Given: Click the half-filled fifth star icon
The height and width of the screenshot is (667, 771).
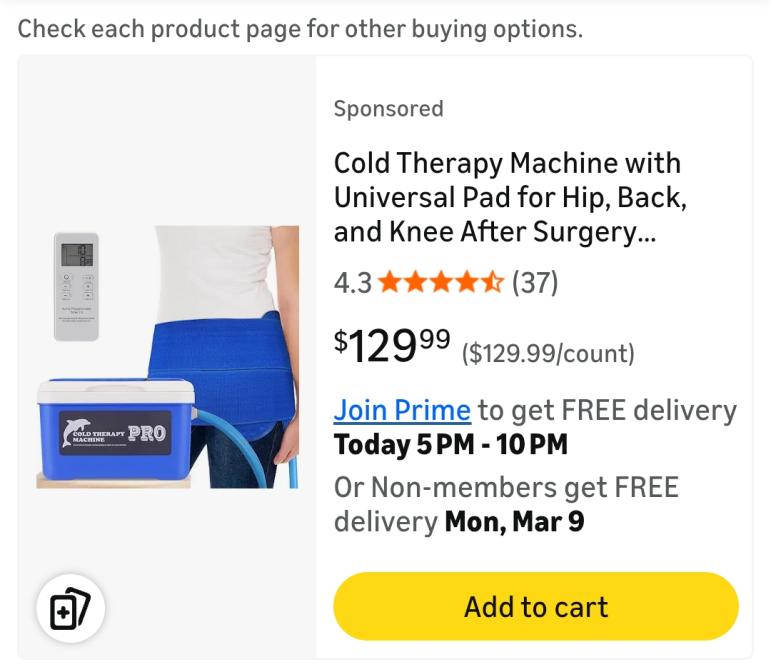Looking at the screenshot, I should coord(493,283).
